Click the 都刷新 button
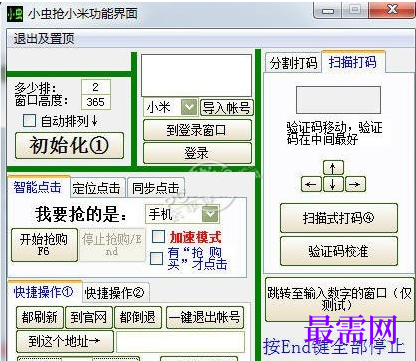The height and width of the screenshot is (361, 416). pos(40,317)
